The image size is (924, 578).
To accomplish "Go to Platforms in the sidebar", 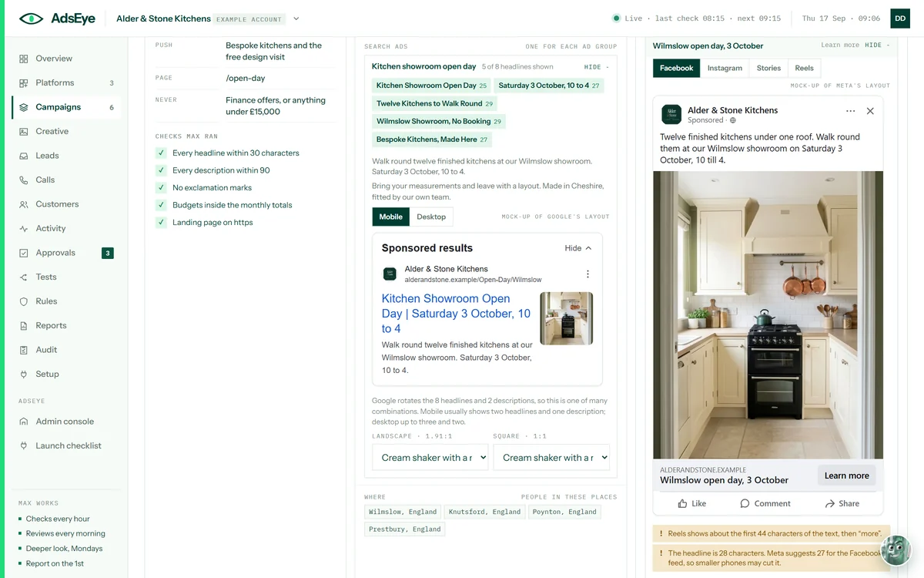I will click(x=65, y=82).
